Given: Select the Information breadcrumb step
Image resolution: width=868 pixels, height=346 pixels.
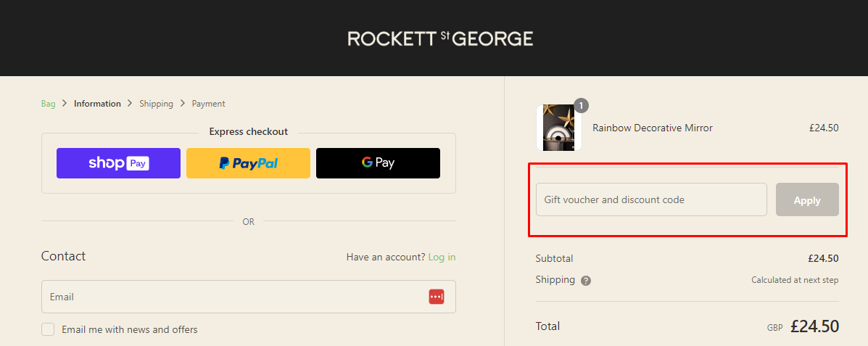Looking at the screenshot, I should (x=97, y=104).
